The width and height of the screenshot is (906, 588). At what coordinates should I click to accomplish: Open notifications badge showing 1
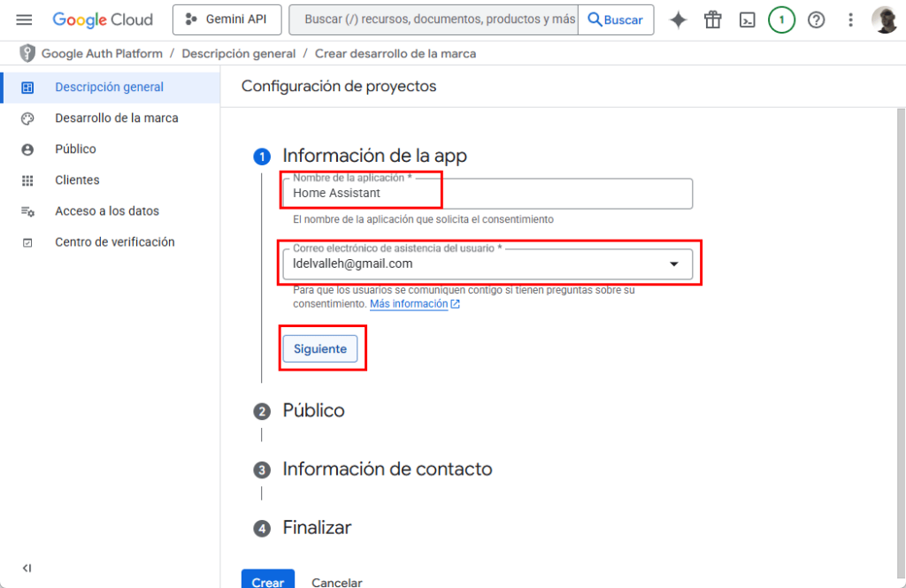click(781, 19)
